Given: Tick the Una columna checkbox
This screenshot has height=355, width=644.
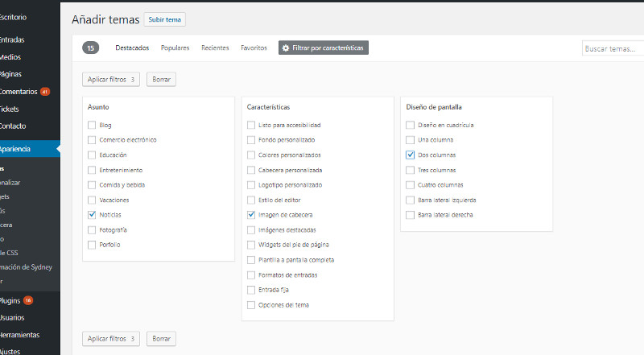Looking at the screenshot, I should point(410,140).
